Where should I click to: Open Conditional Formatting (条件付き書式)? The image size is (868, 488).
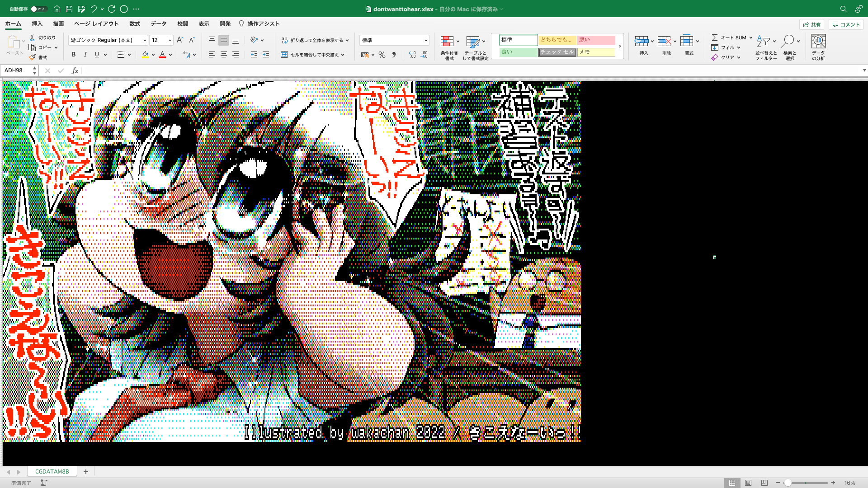[449, 47]
